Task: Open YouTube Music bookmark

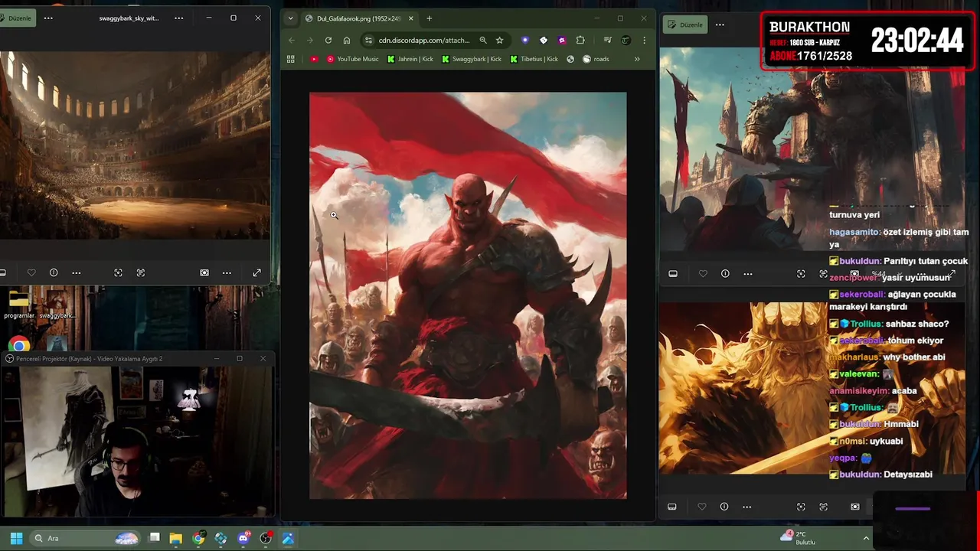Action: pos(352,59)
